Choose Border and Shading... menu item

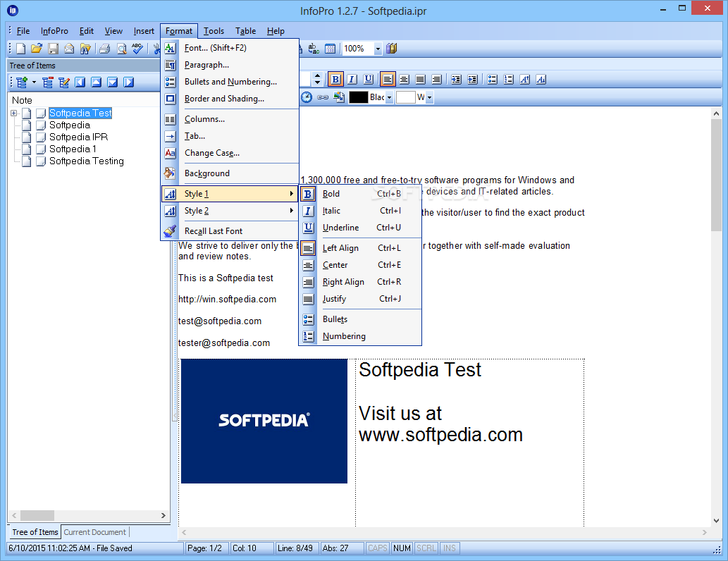[230, 99]
